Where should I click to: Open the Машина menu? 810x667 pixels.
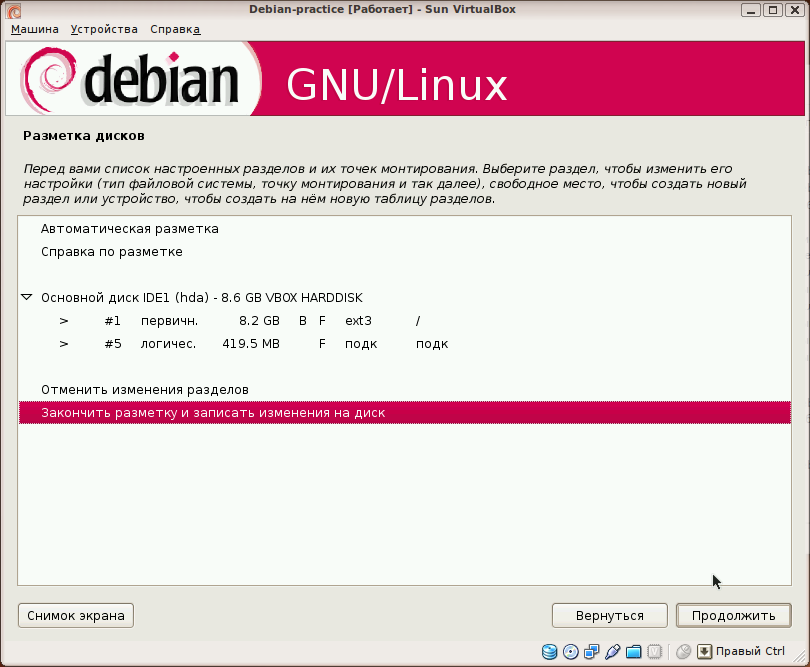(x=35, y=29)
